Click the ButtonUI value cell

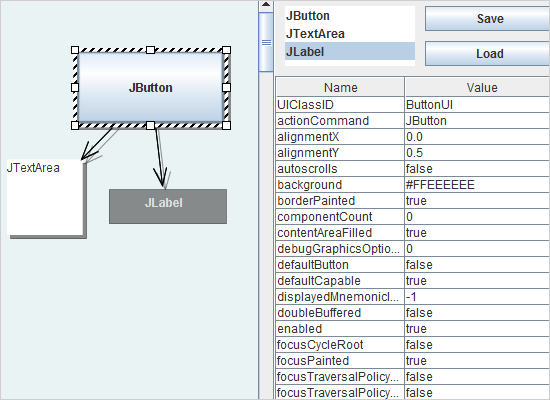coord(477,105)
